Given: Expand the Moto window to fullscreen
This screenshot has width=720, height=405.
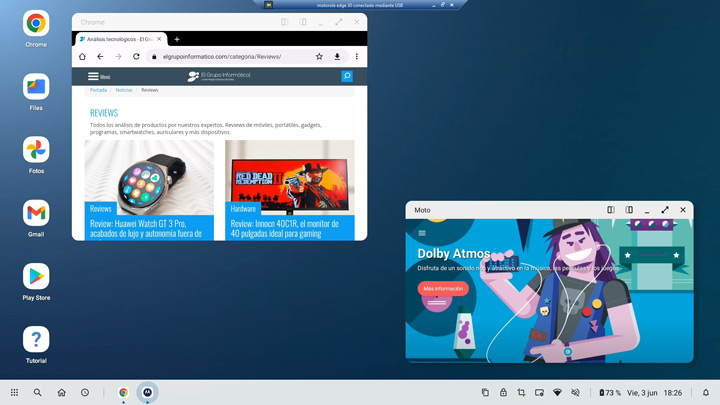Looking at the screenshot, I should pyautogui.click(x=665, y=210).
